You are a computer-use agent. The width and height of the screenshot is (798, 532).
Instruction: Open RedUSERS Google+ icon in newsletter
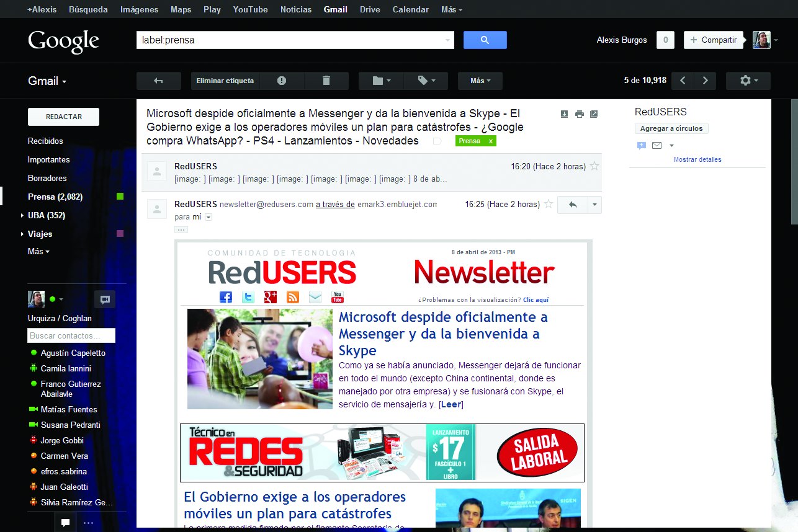[270, 296]
